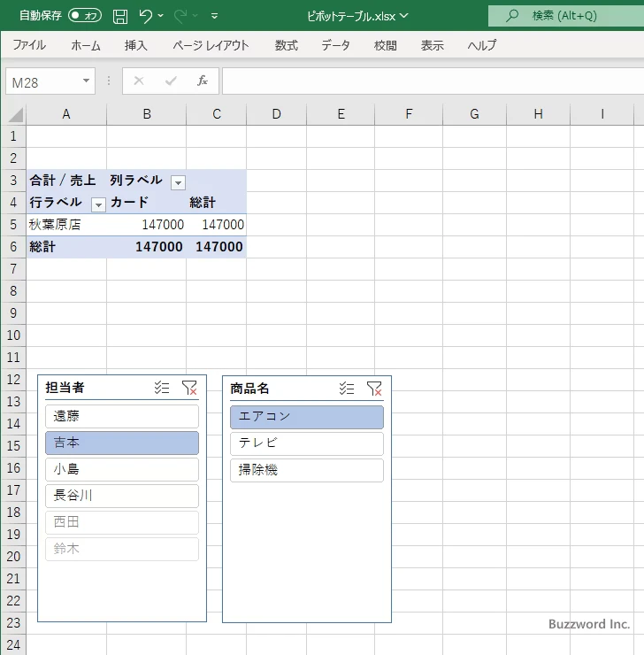Select column B header
Image resolution: width=644 pixels, height=655 pixels.
pos(147,114)
